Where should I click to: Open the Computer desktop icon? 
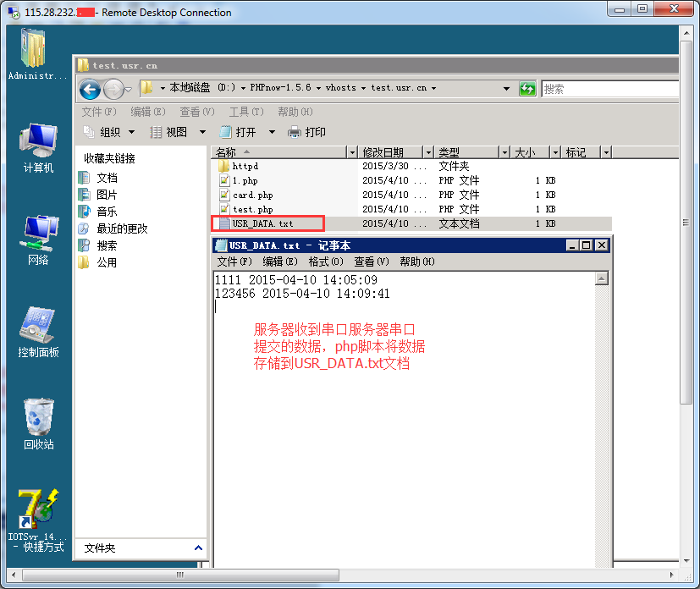tap(38, 146)
